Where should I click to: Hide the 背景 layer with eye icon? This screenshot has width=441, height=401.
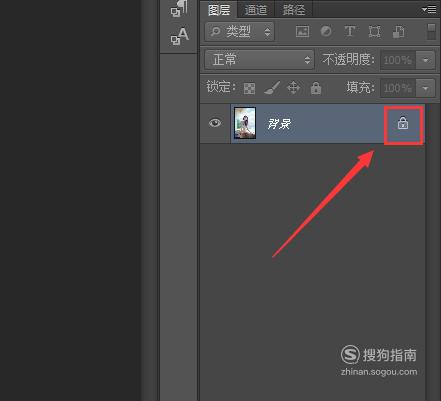point(215,123)
